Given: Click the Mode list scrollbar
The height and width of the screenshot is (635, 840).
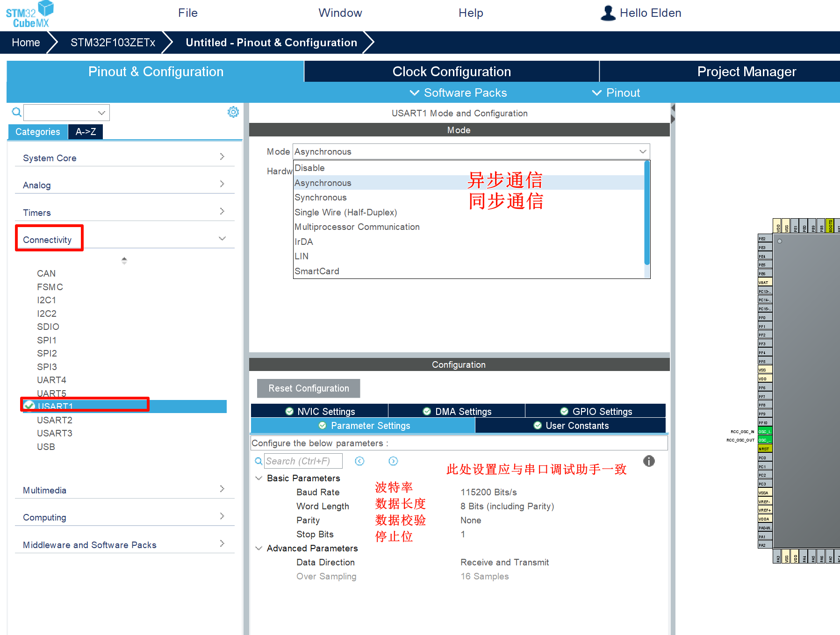Looking at the screenshot, I should 647,213.
